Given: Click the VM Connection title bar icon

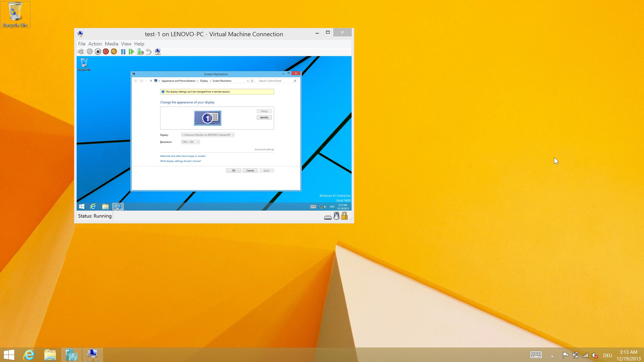Looking at the screenshot, I should click(x=80, y=34).
